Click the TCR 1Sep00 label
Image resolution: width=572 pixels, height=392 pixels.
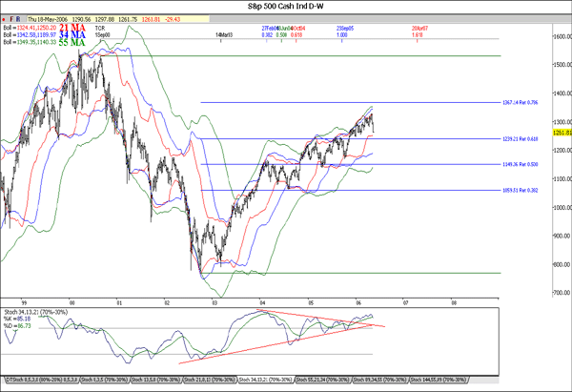tap(102, 31)
